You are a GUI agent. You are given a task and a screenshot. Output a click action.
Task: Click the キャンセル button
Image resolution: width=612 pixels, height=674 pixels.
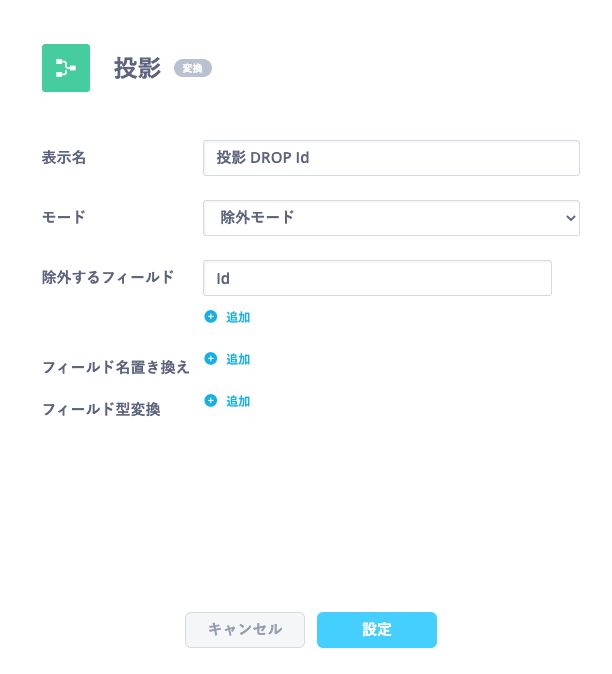pos(245,630)
